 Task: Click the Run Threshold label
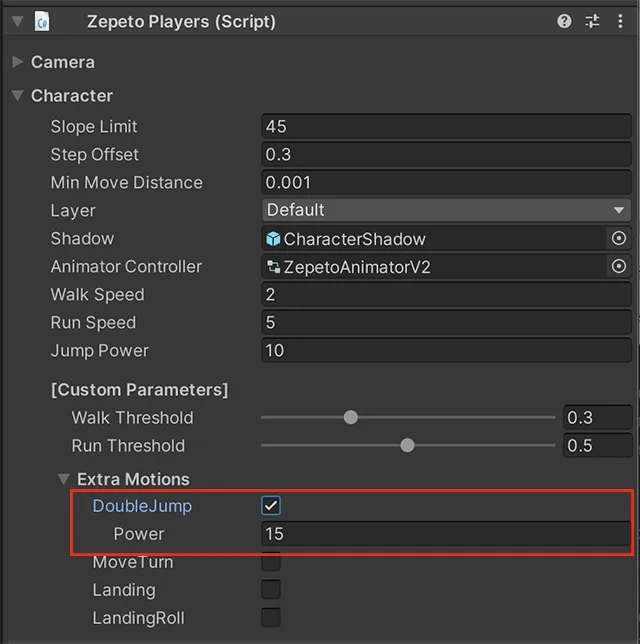pyautogui.click(x=128, y=446)
